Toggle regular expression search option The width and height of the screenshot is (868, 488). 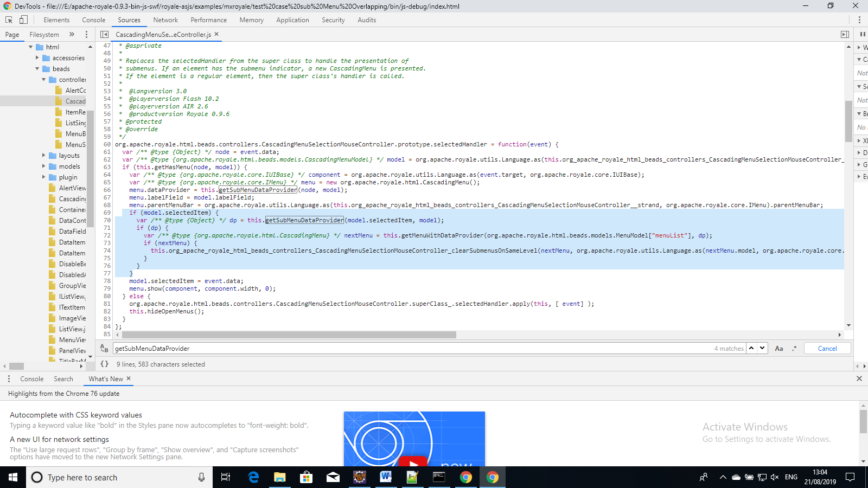pos(794,349)
